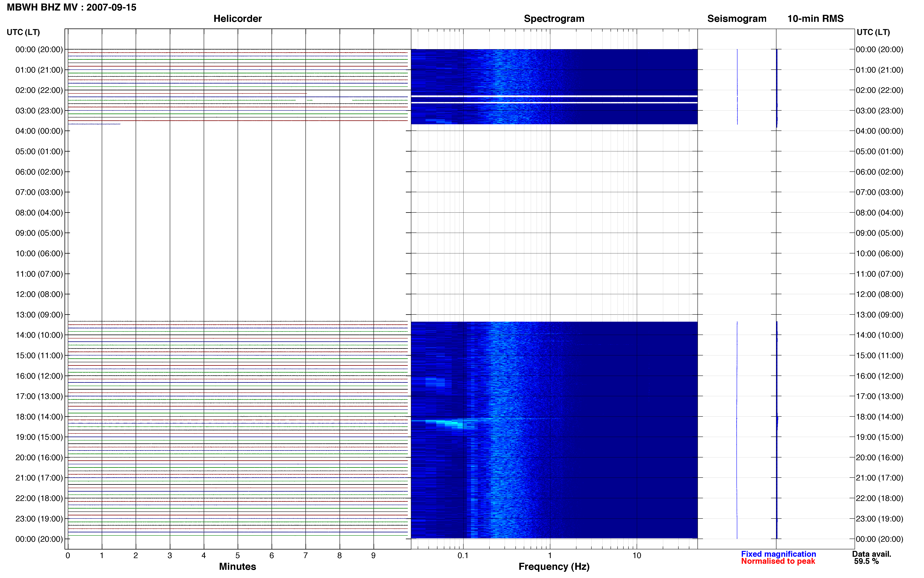Screen dimensions: 924x578
Task: Click 19:00 (15:00) on the RMS-side time axis
Action: click(879, 437)
